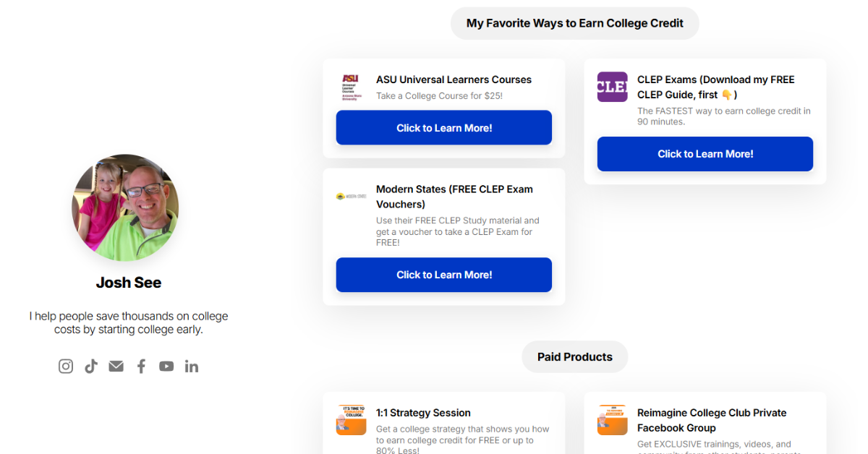Click the 1:1 Strategy Session thumbnail
The image size is (868, 454).
point(351,420)
